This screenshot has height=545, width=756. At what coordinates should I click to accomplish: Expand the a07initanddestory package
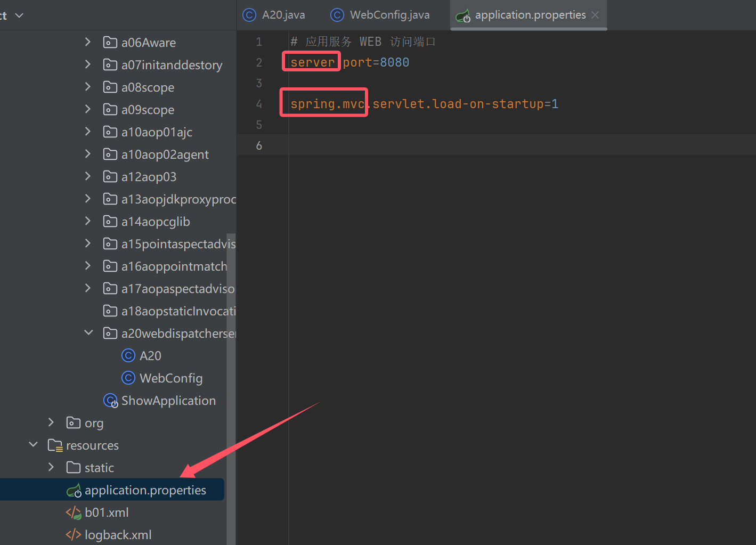88,64
